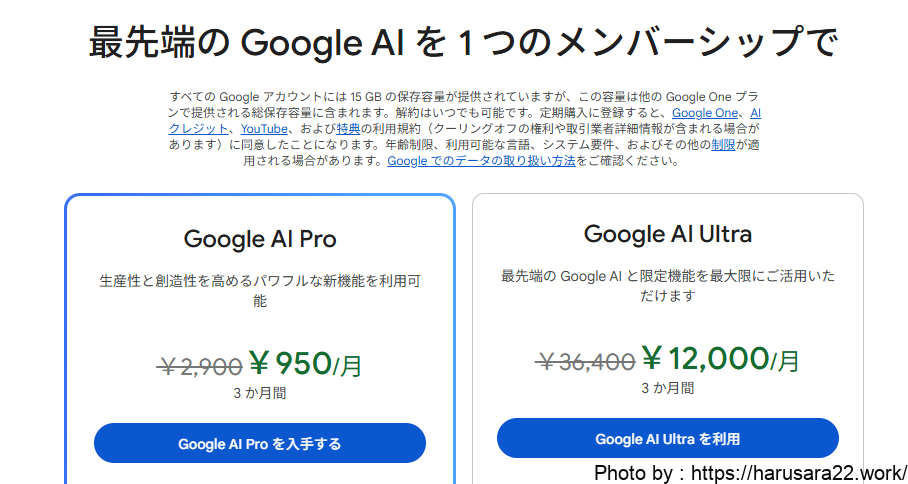Click the struck-through ¥36,400 original price
908x484 pixels.
(586, 360)
